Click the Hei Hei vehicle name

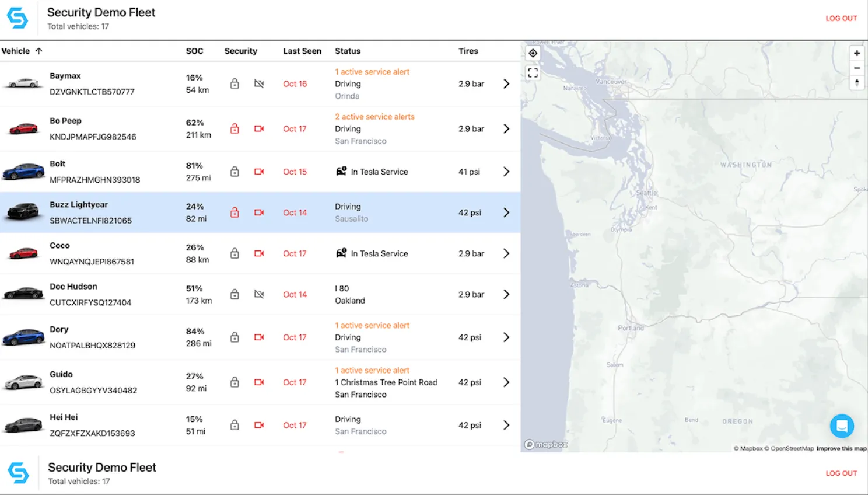click(64, 417)
